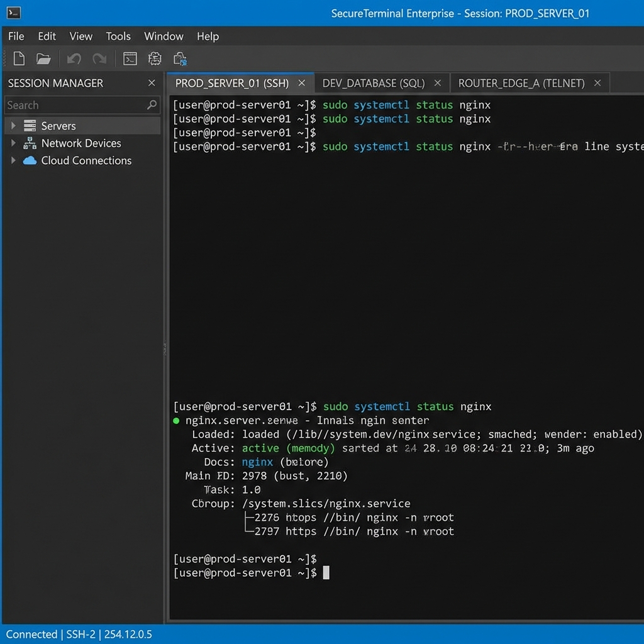Select the undo arrow icon
644x644 pixels.
(74, 58)
